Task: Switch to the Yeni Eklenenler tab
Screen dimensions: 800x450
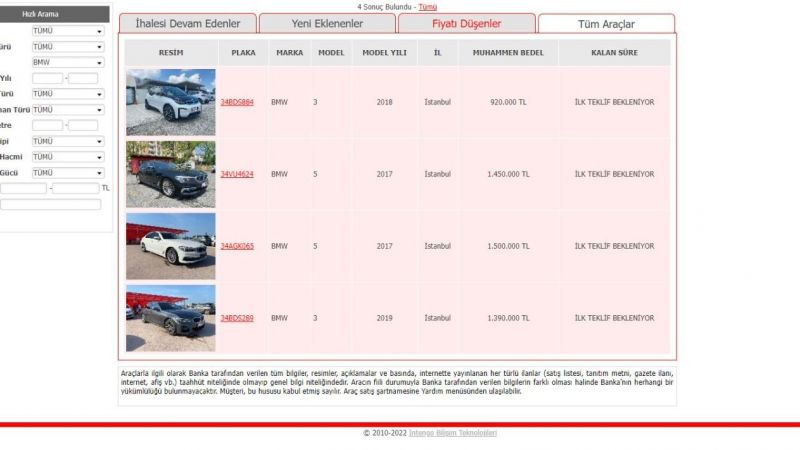Action: [x=327, y=23]
